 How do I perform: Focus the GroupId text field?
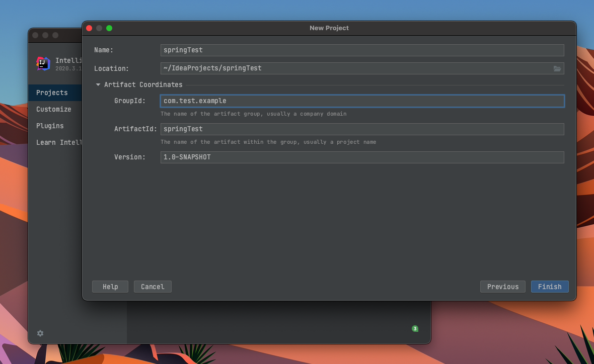coord(362,101)
